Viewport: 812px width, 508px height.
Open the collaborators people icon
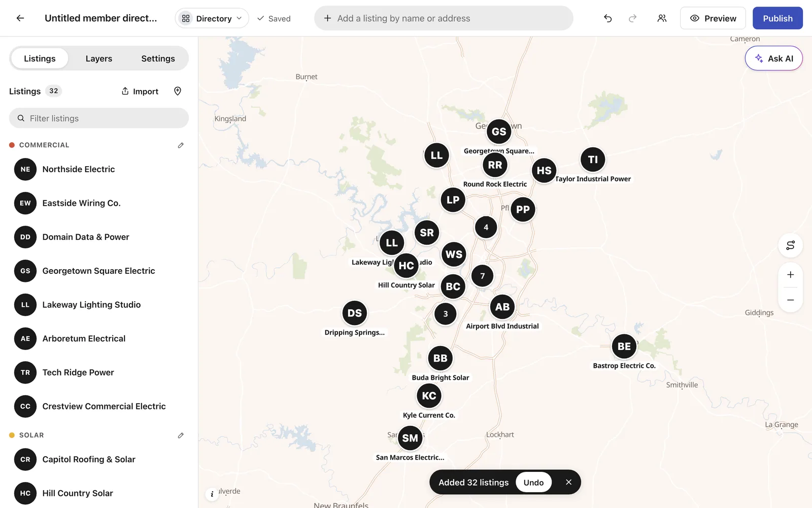[x=662, y=18]
